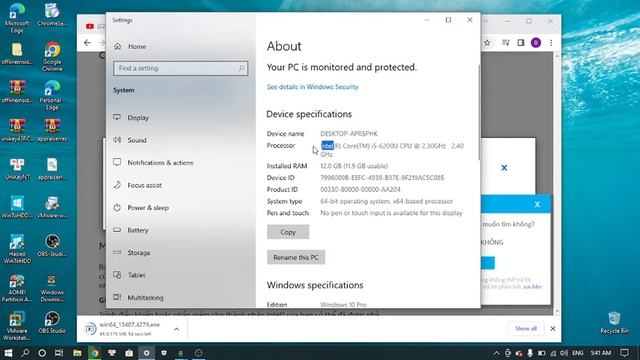Click the blue button in Chrome popup

488,263
